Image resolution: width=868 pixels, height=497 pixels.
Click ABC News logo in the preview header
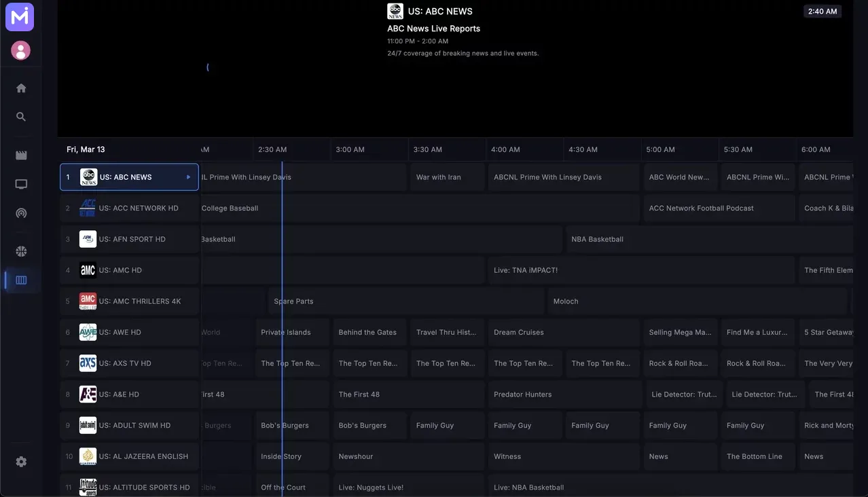tap(395, 11)
